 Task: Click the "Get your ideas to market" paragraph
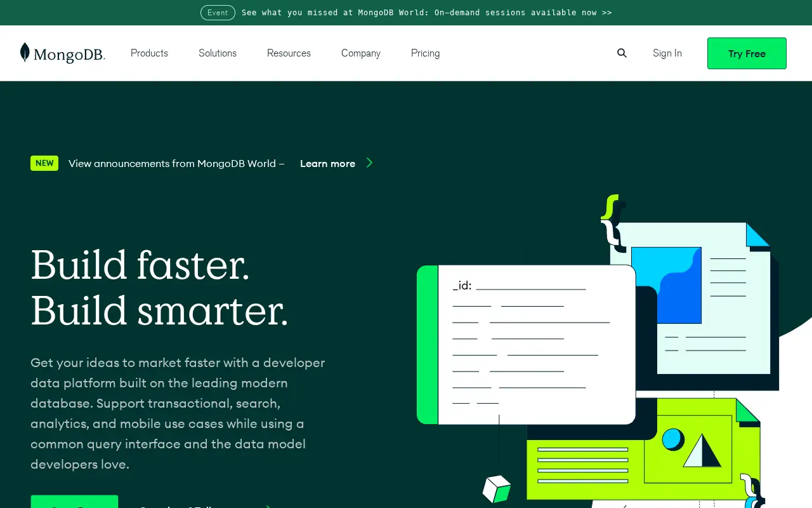coord(178,413)
